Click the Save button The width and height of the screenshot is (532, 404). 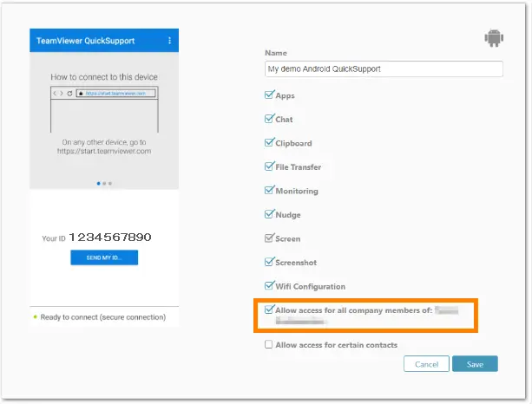pyautogui.click(x=475, y=364)
